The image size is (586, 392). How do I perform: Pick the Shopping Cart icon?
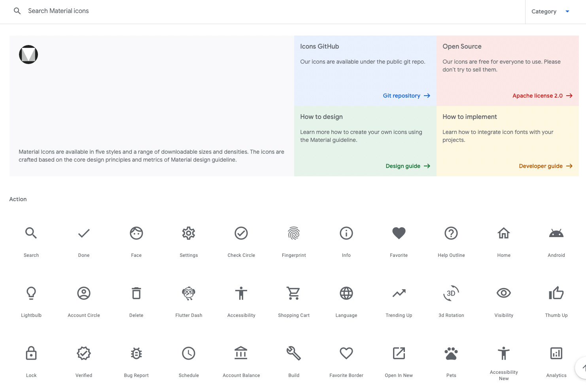pyautogui.click(x=294, y=294)
